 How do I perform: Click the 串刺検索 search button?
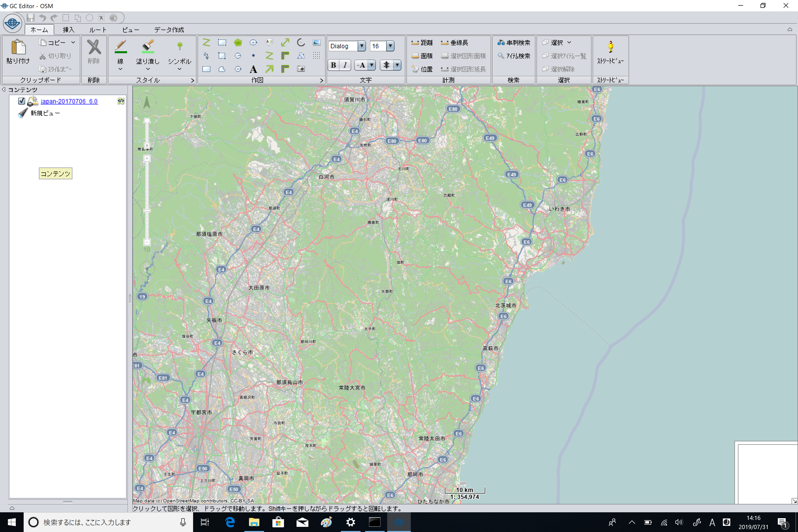(514, 42)
